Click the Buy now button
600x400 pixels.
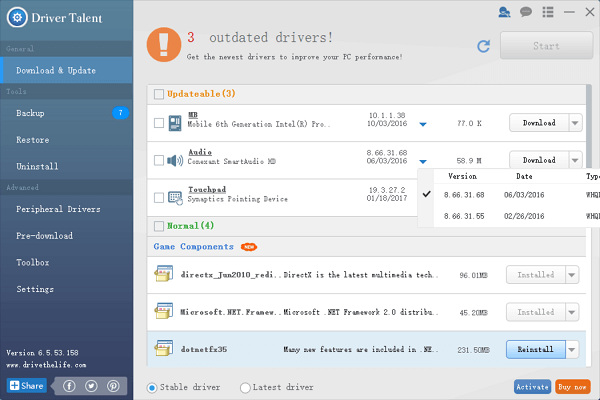[x=572, y=387]
